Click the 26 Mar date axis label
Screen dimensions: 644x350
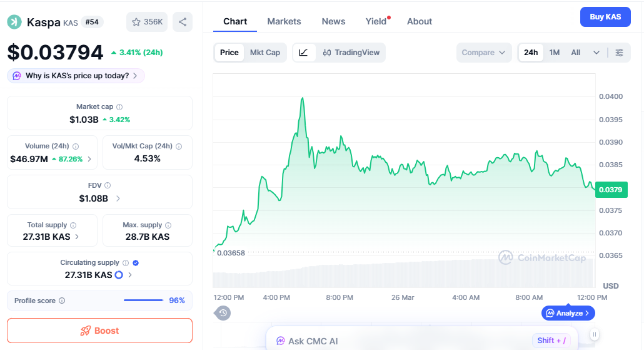click(403, 297)
